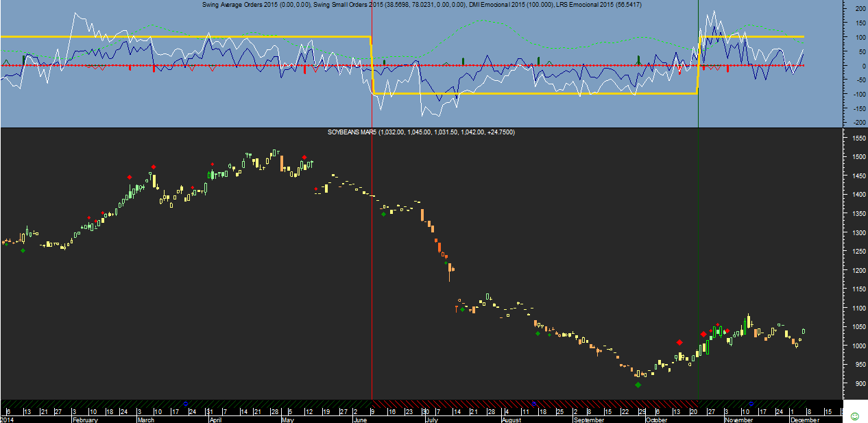The image size is (868, 423).
Task: Click the blue triangle marker in mid-August
Action: [533, 403]
